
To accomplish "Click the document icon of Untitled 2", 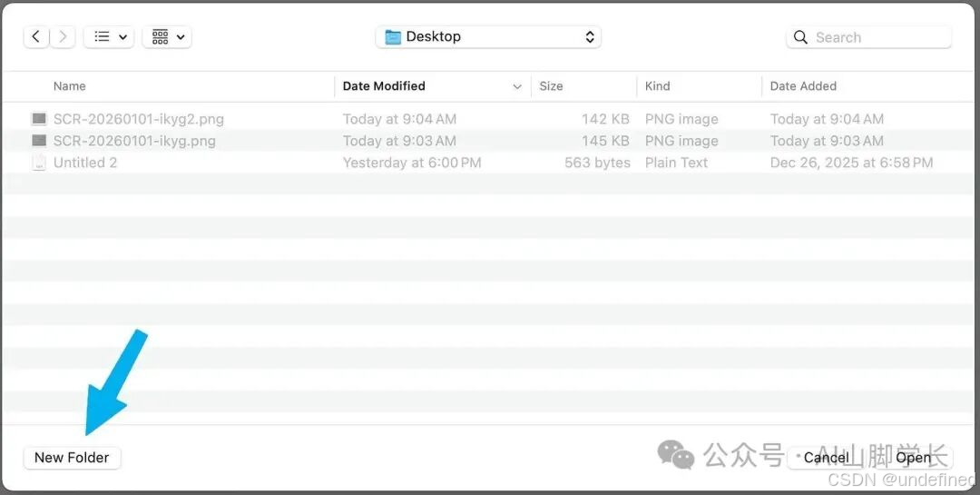I will pos(39,163).
